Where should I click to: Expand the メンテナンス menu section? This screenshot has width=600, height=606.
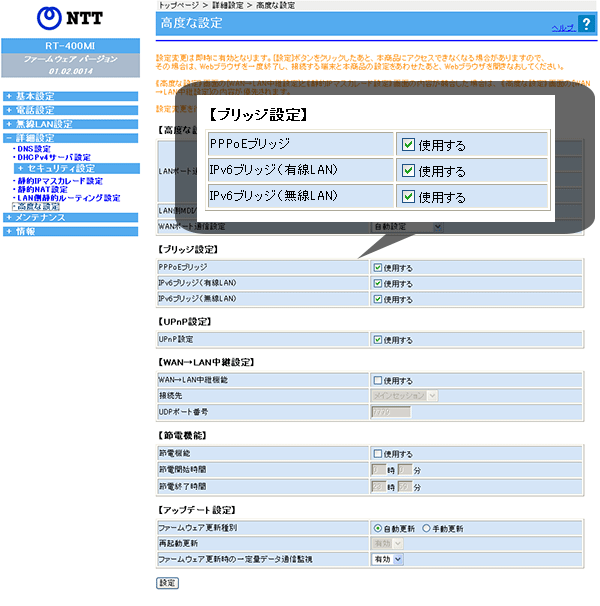tap(70, 218)
